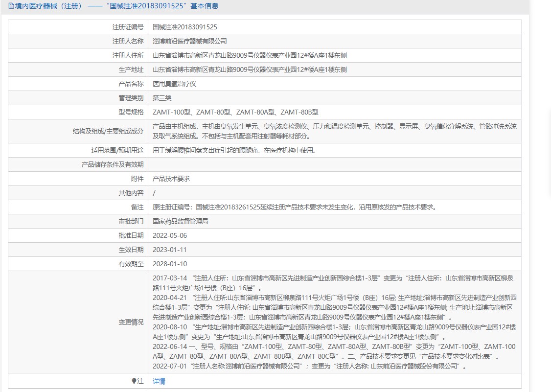The height and width of the screenshot is (392, 551).
Task: Click the 审批部门 label
Action: (x=131, y=222)
